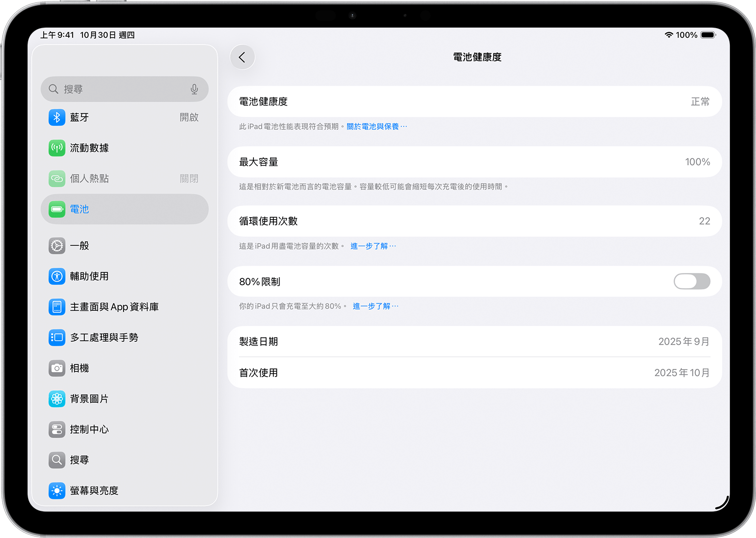Focus the 搜尋 search field
This screenshot has height=538, width=756.
pos(125,89)
